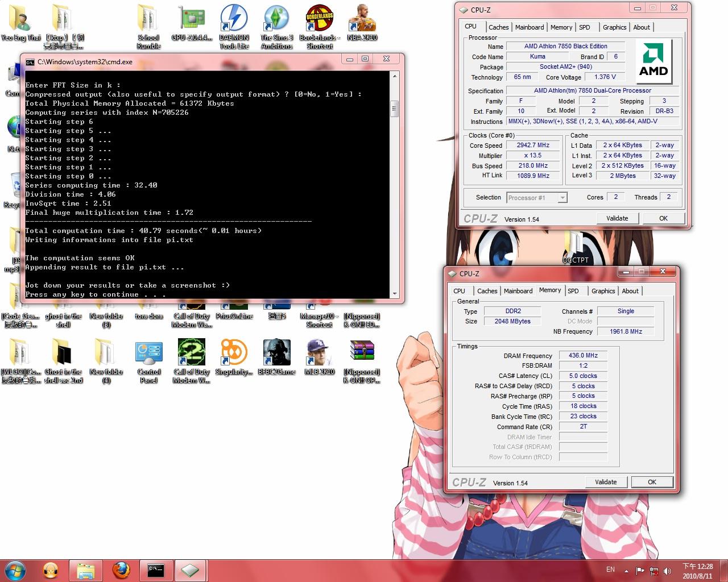Open the OCCTPT desktop folder
The image size is (728, 582).
[x=575, y=248]
